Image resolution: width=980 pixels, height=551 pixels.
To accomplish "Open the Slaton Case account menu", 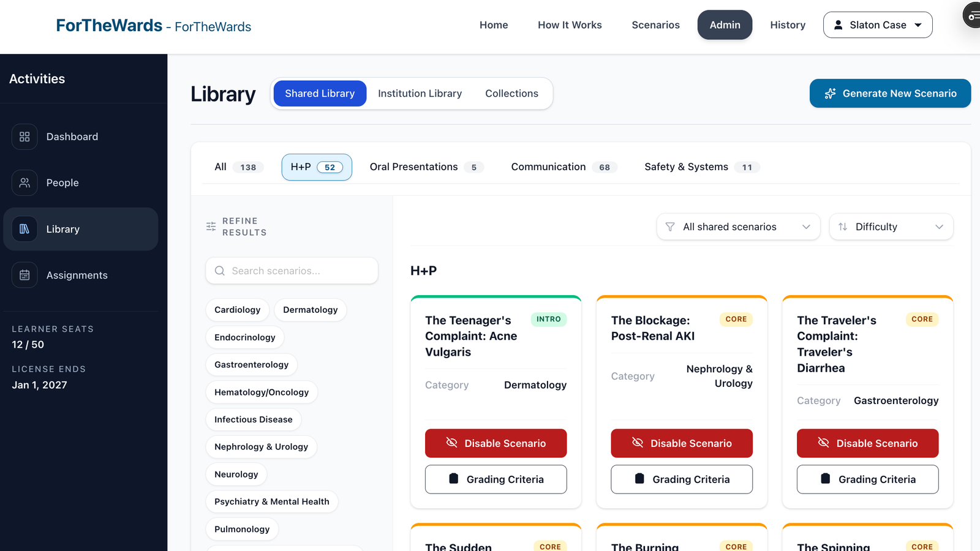I will 877,25.
